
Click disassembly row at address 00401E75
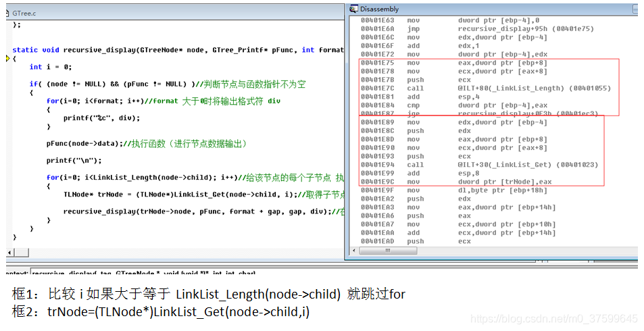[x=454, y=63]
